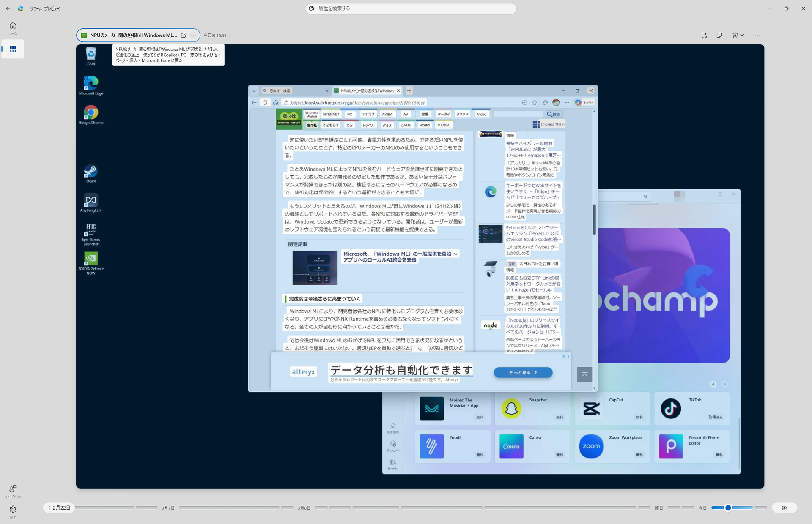Open Click to Do for this snapshot
Viewport: 812px width, 524px height.
point(704,35)
